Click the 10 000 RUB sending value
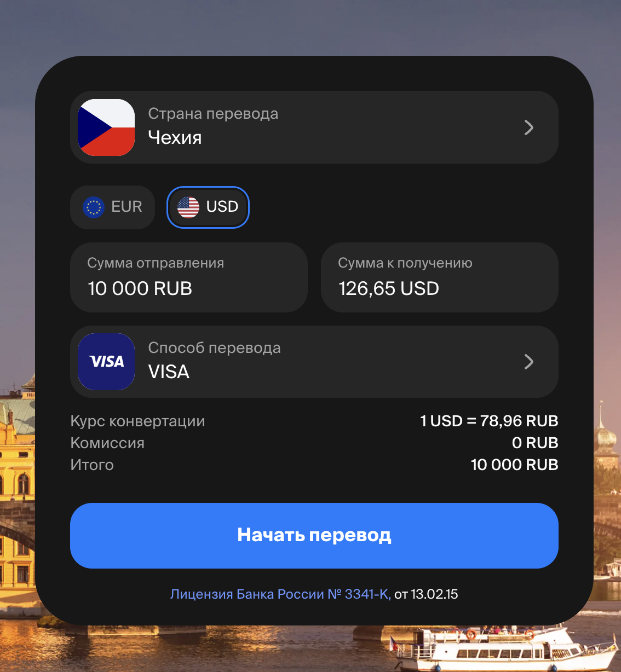 pyautogui.click(x=140, y=288)
